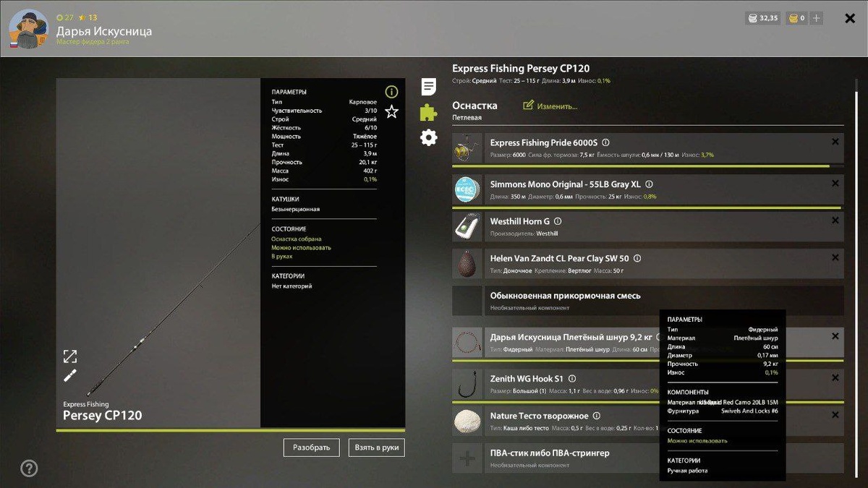Remove Simmons Mono Original line
868x488 pixels.
pyautogui.click(x=835, y=184)
